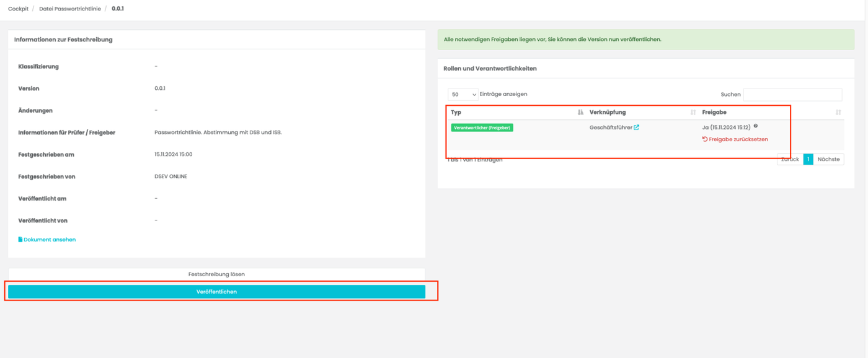Open the Datei Passwortrichtlinie breadcrumb

tap(70, 9)
